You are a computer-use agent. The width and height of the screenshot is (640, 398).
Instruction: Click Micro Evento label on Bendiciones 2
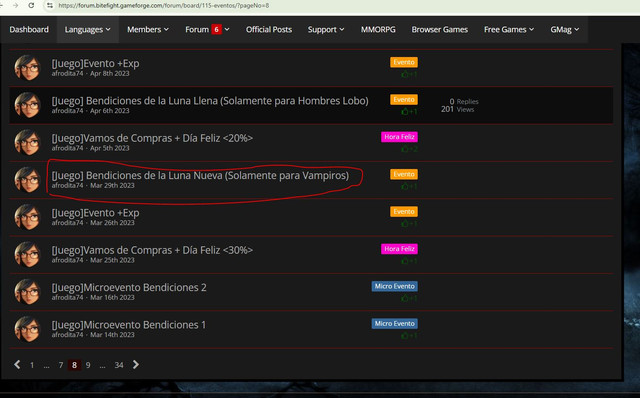coord(394,286)
